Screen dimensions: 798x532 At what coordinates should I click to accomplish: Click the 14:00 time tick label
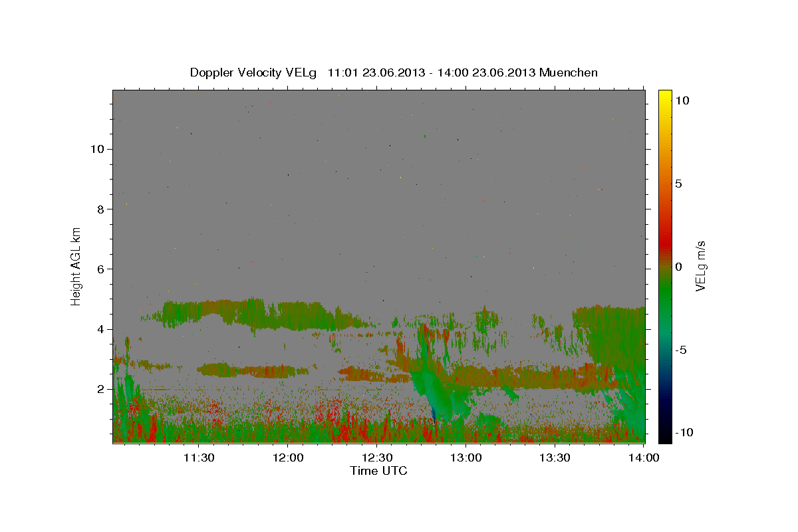(644, 458)
